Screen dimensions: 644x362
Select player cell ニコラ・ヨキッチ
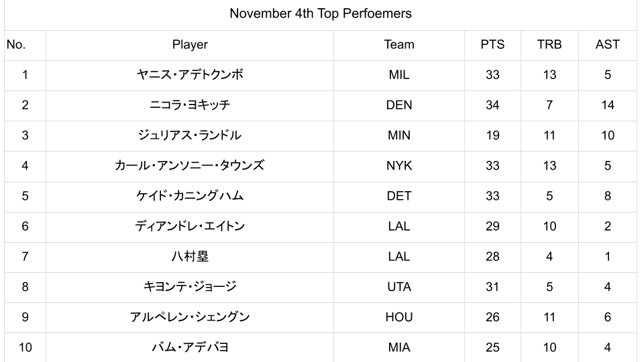pyautogui.click(x=190, y=105)
